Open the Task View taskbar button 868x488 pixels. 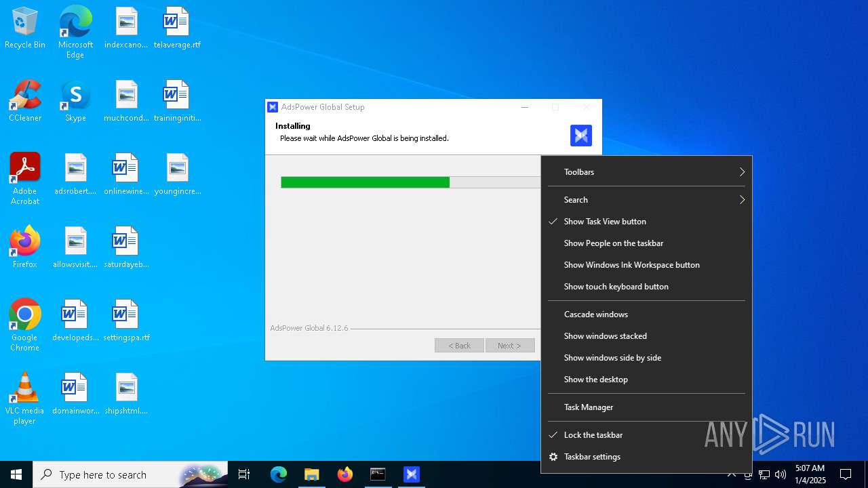click(x=244, y=474)
